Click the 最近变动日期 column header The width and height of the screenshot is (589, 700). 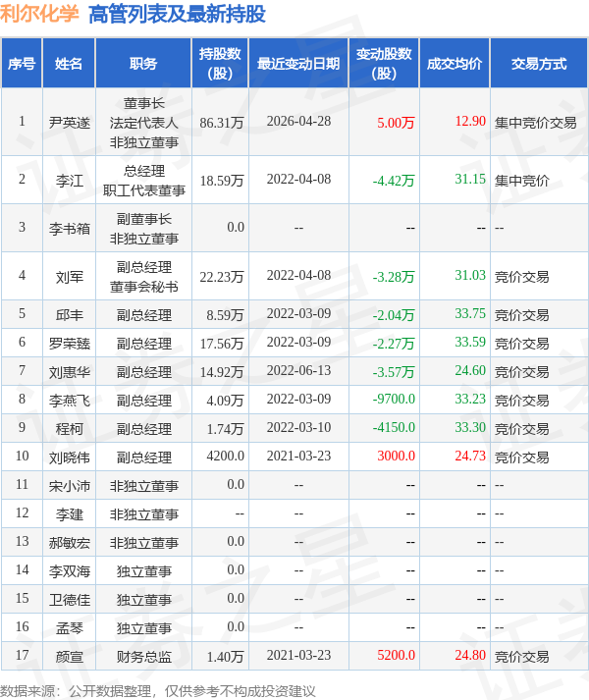(298, 64)
